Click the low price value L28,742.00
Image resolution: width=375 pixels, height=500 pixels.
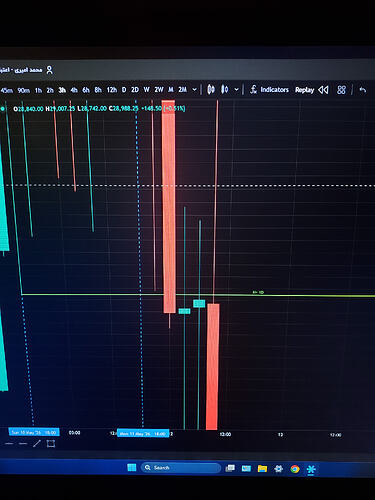pyautogui.click(x=92, y=109)
